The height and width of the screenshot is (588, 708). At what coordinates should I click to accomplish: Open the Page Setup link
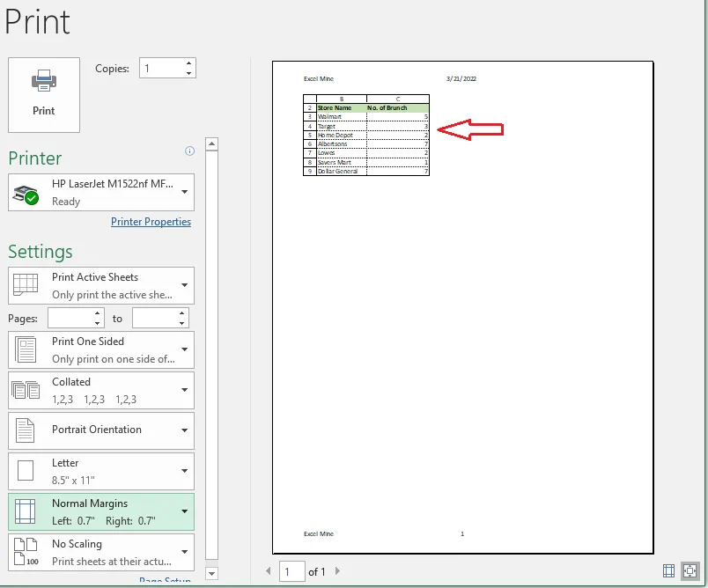[165, 580]
